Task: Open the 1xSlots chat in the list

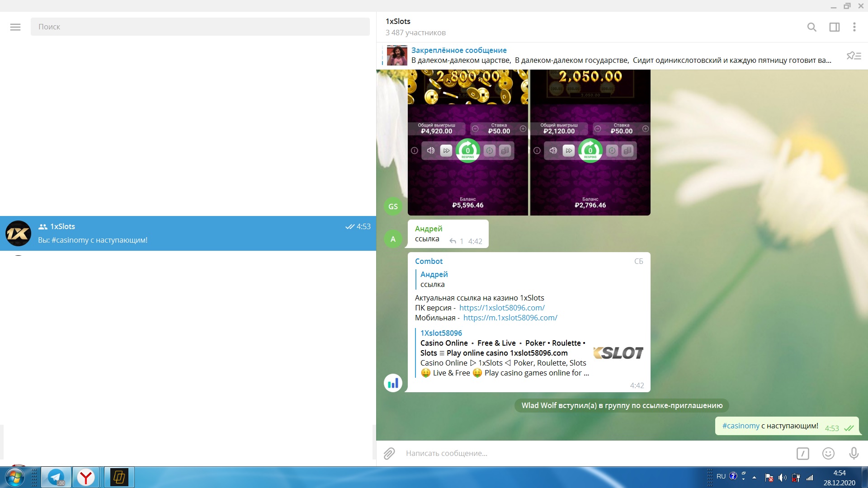Action: tap(188, 233)
